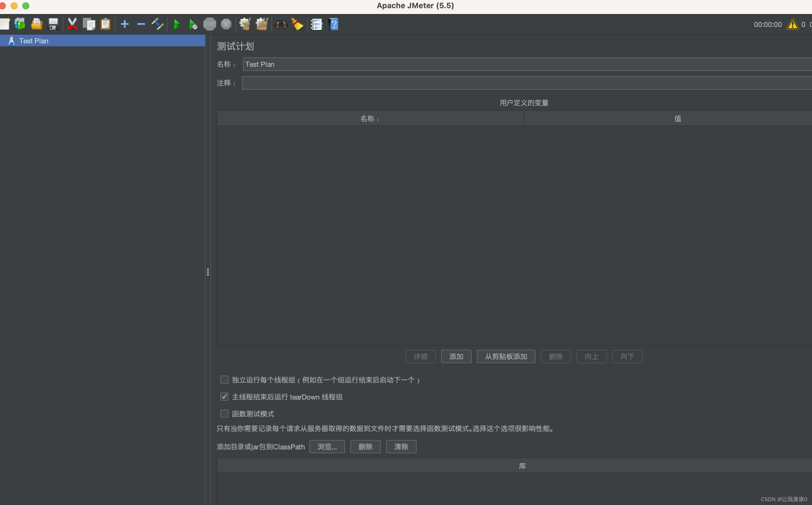This screenshot has height=505, width=812.
Task: Open Search with binoculars icon
Action: [281, 24]
